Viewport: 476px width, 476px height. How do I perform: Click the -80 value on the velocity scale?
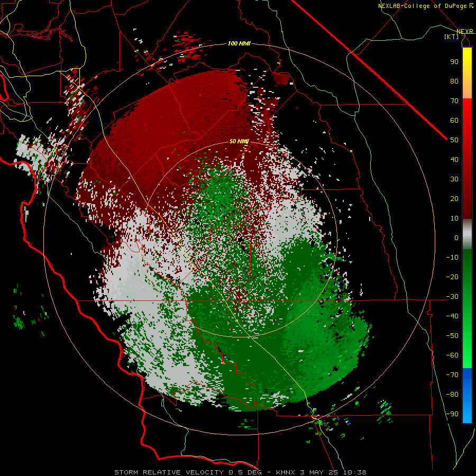click(452, 395)
